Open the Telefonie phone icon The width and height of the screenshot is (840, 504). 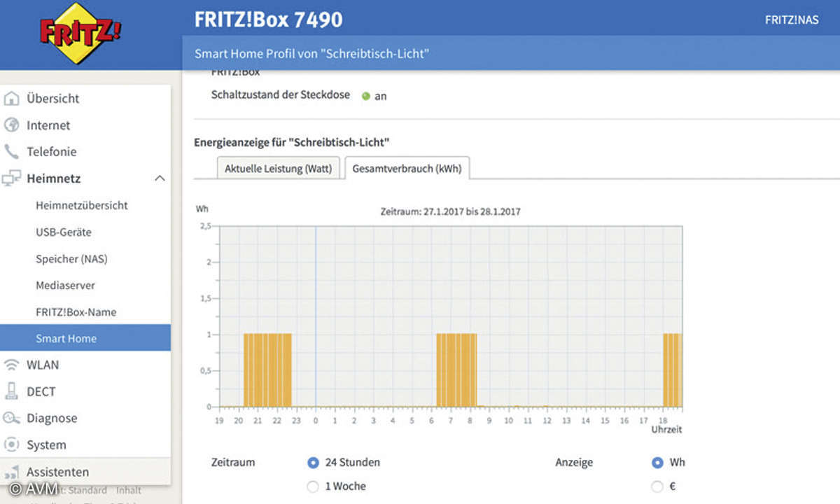(x=11, y=152)
